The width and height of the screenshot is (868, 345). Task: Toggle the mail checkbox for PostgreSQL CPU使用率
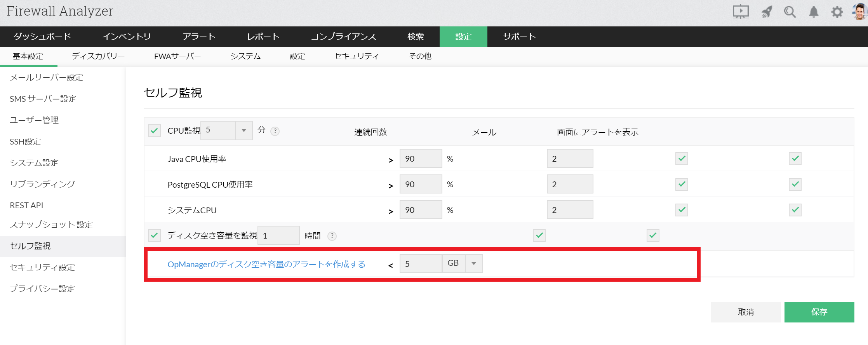[x=682, y=184]
